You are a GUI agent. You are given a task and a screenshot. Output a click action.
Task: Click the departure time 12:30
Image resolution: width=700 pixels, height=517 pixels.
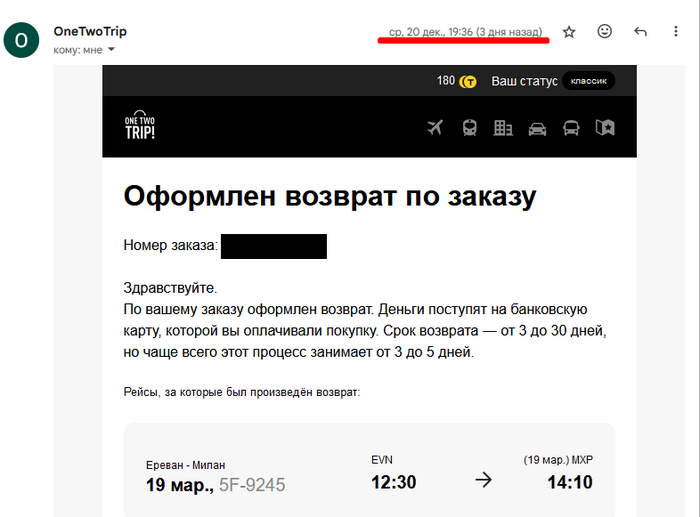coord(394,482)
